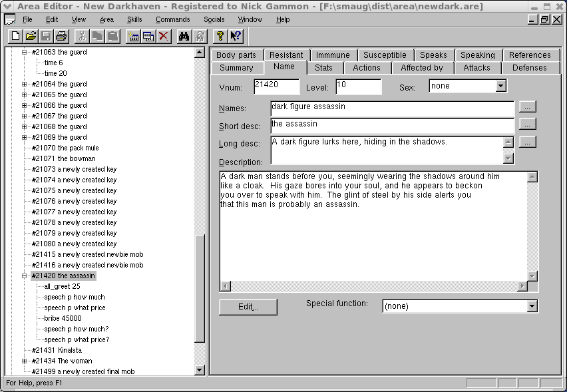This screenshot has width=567, height=392.
Task: Switch to the Speaking tab
Action: point(478,55)
